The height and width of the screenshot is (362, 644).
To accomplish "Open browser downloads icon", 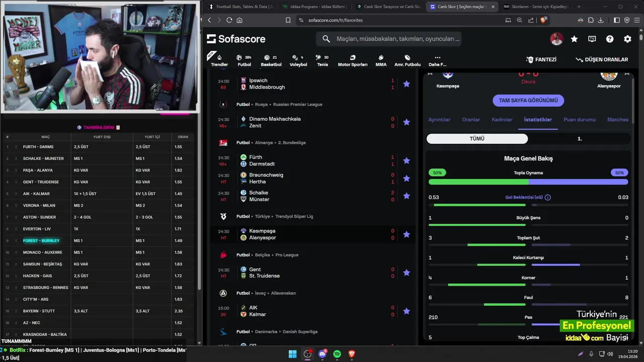I will click(x=601, y=20).
